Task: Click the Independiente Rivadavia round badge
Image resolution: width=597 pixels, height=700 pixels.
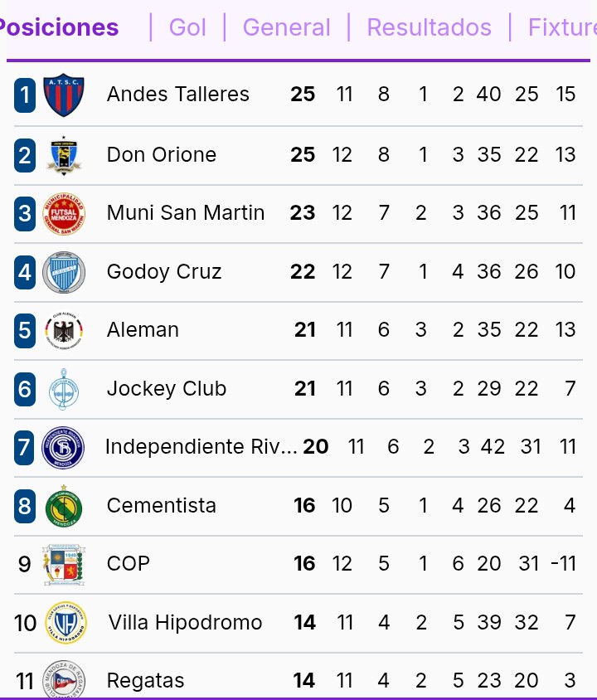Action: pos(64,448)
